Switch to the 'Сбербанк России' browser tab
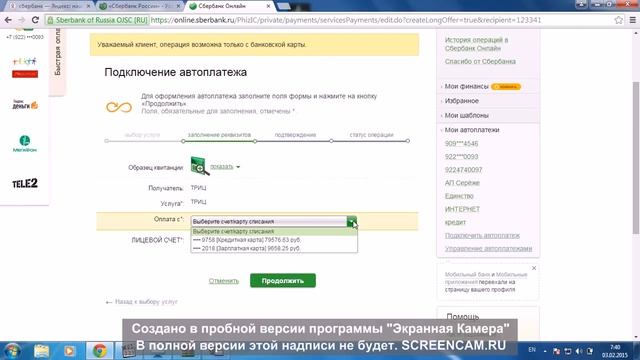Image resolution: width=640 pixels, height=360 pixels. tap(140, 6)
